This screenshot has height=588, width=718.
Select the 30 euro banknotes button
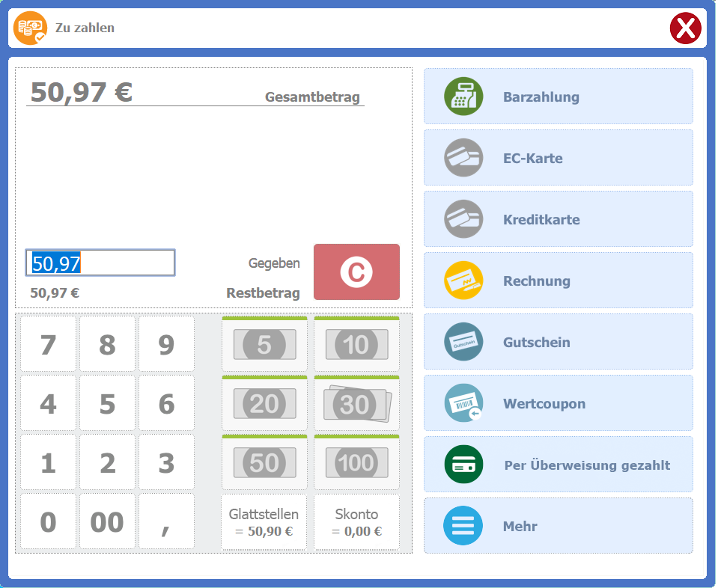356,404
